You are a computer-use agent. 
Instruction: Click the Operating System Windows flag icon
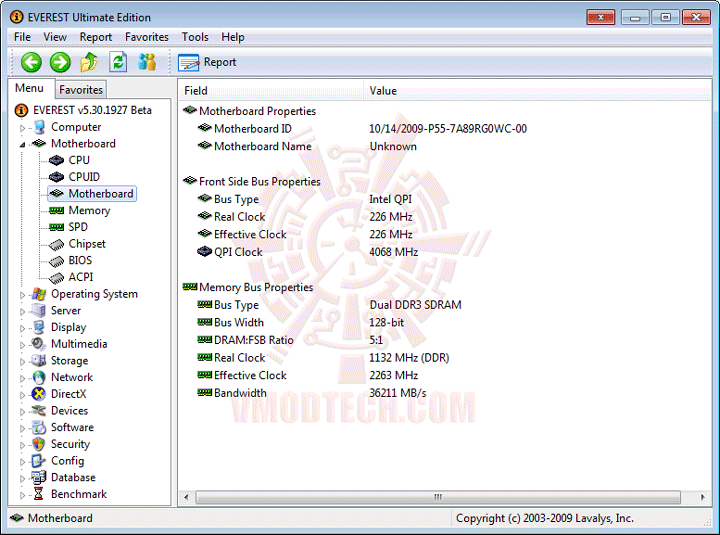[39, 294]
